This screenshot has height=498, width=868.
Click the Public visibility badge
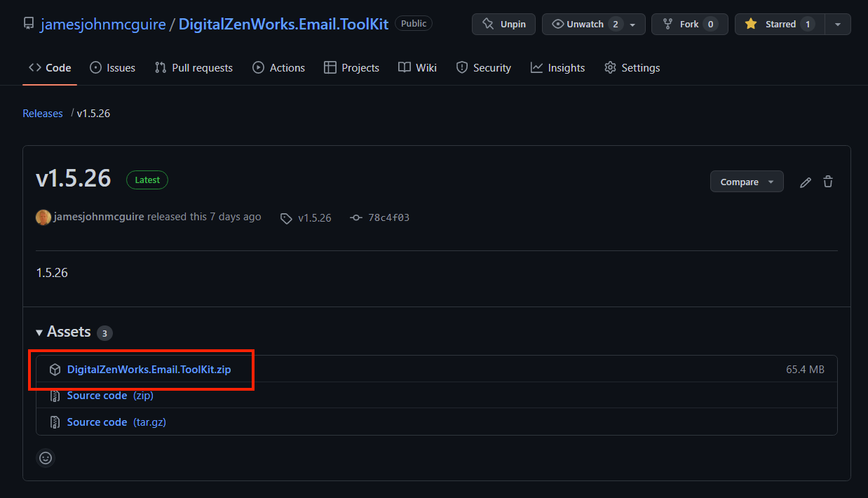pyautogui.click(x=414, y=24)
